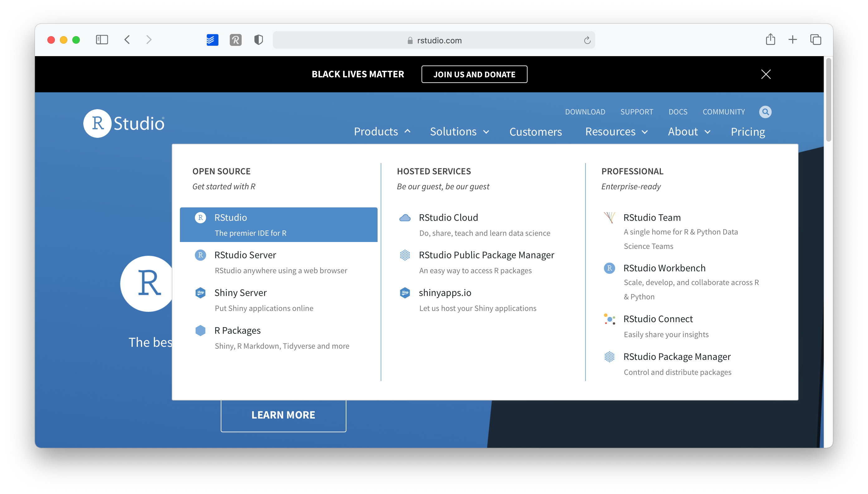Click 'Let us host your Shiny applications'
Screen dimensions: 868x494
[x=477, y=308]
